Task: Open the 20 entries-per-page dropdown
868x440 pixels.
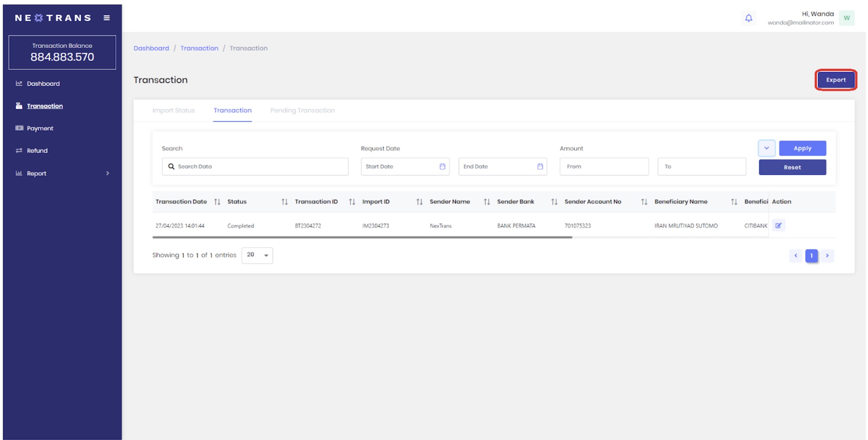Action: [x=257, y=255]
